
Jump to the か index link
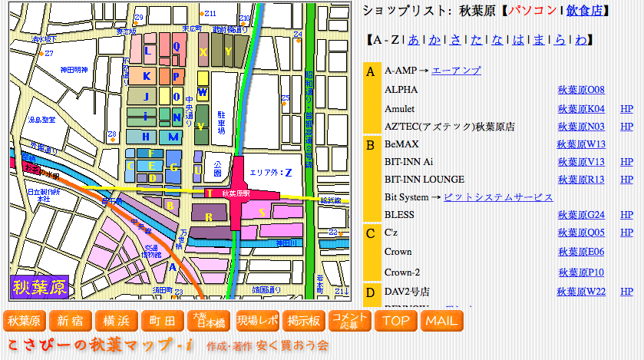(x=435, y=39)
